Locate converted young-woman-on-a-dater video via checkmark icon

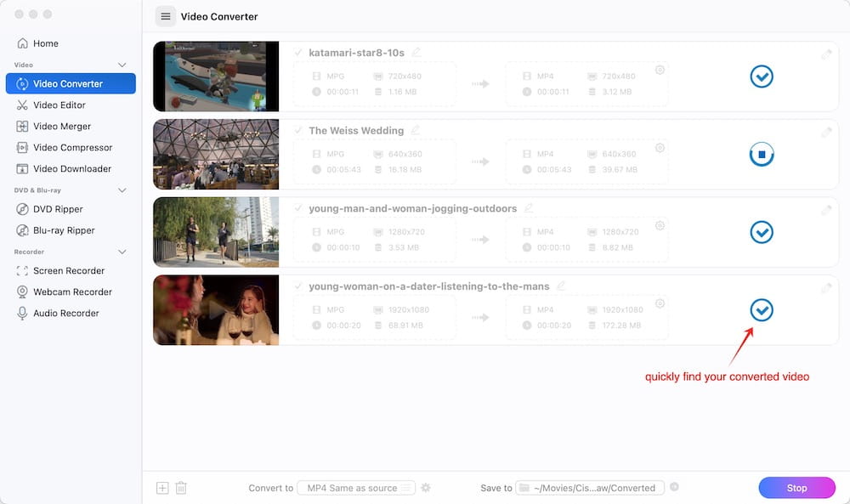[x=762, y=310]
